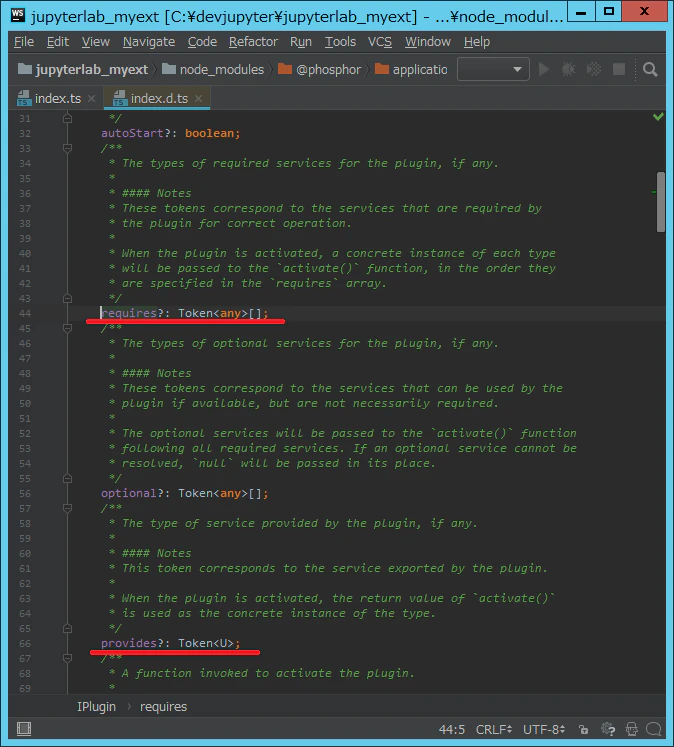Click node_modules breadcrumb folder

pyautogui.click(x=213, y=70)
